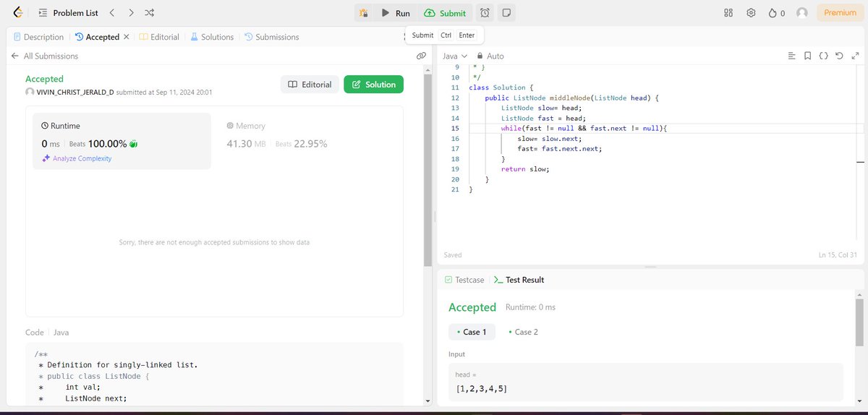
Task: Click the Premium button
Action: (x=840, y=13)
